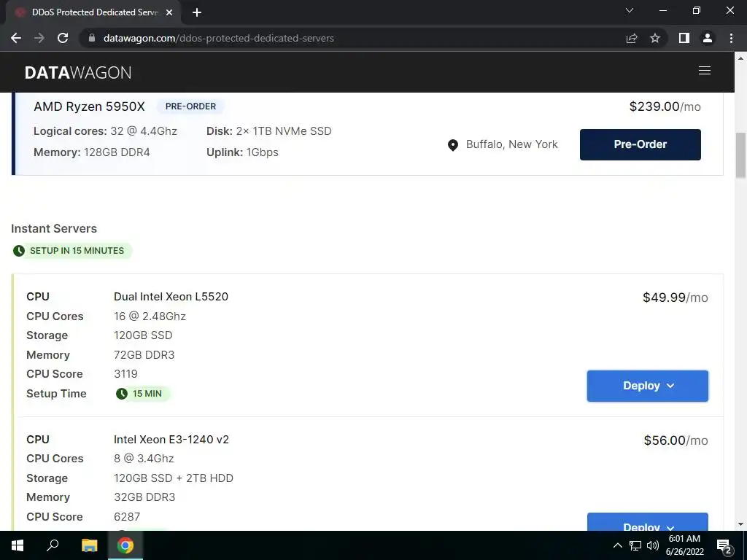Viewport: 747px width, 560px height.
Task: Click the CPU Score 6287 value
Action: 127,517
